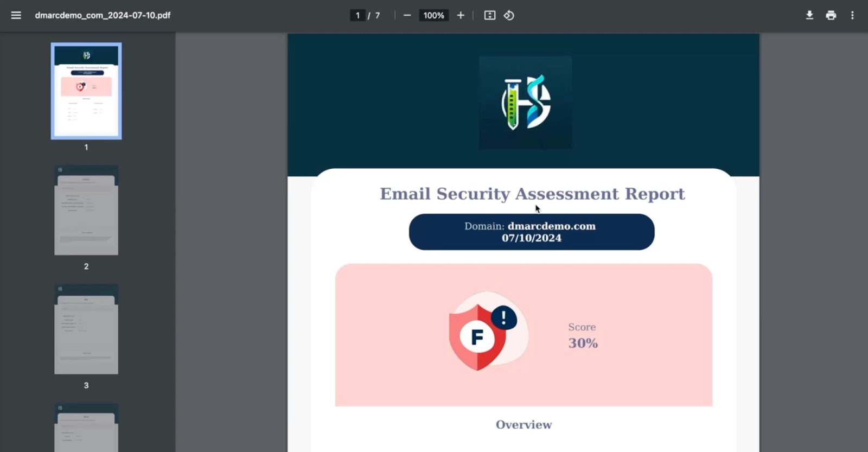Click the fit to page icon
Image resolution: width=868 pixels, height=452 pixels.
click(x=489, y=15)
